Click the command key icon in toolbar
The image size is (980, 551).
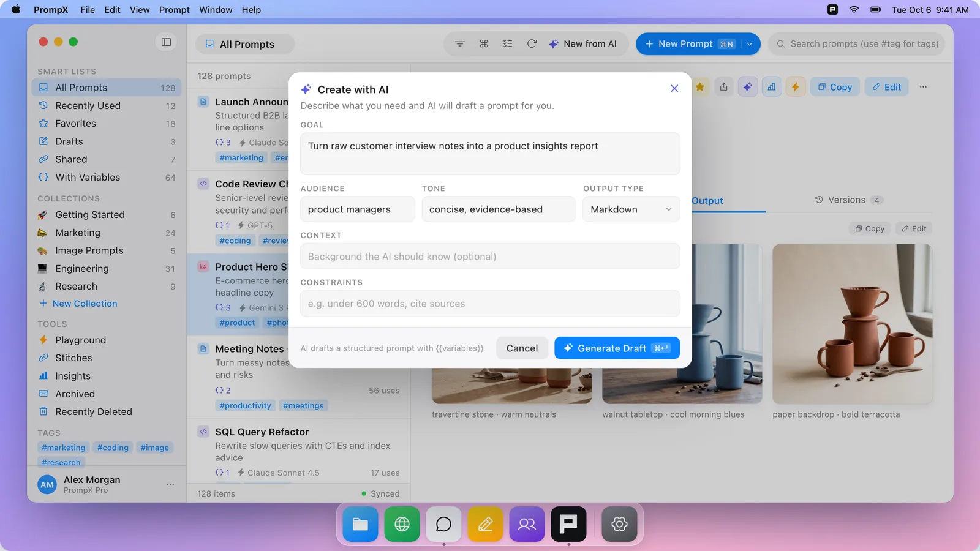[484, 44]
